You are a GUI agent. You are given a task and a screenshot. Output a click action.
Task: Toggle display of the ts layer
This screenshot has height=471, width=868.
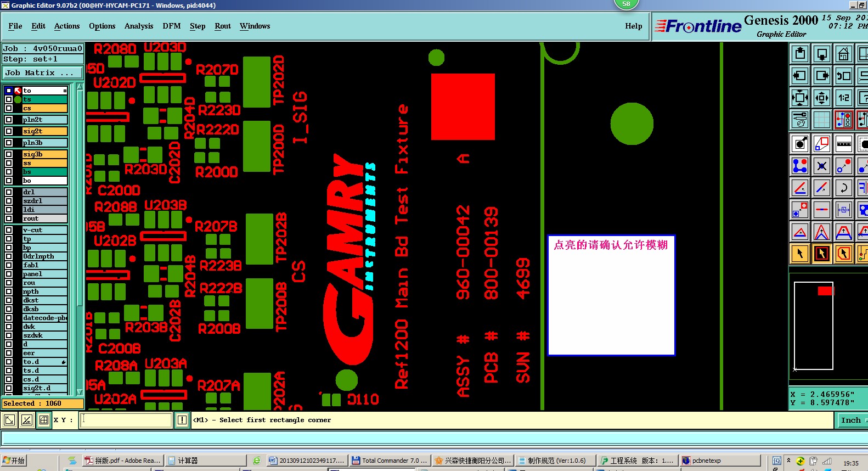[x=9, y=99]
